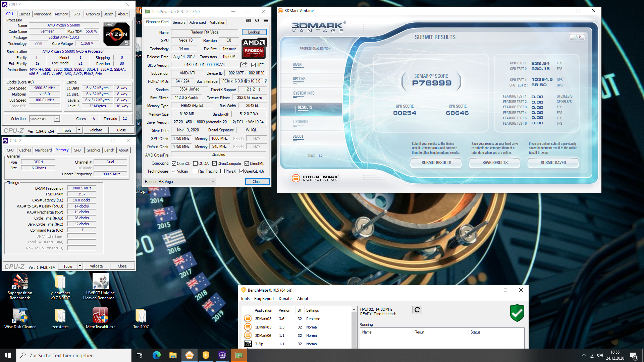Click the Bus Interface question mark icon
This screenshot has height=362, width=644.
point(266,81)
